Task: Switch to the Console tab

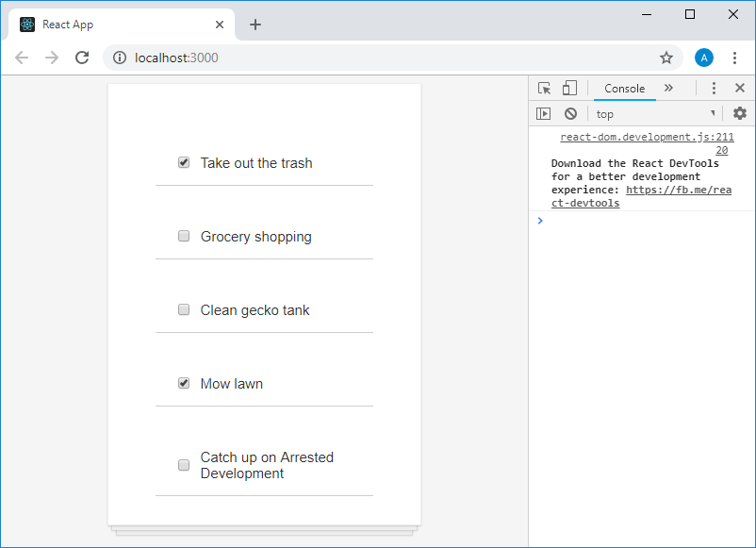Action: [x=624, y=89]
